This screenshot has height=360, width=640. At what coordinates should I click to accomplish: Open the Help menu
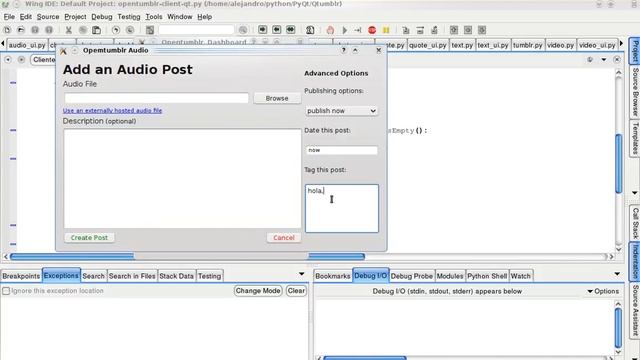204,17
